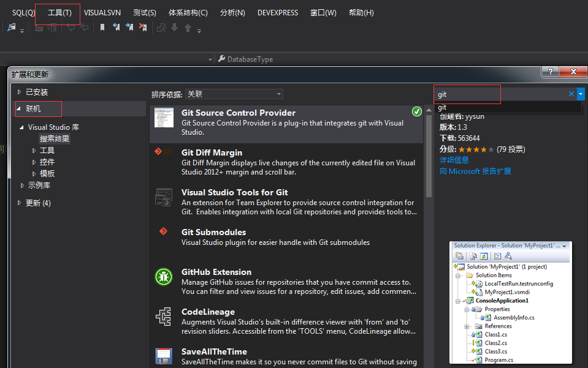Image resolution: width=588 pixels, height=368 pixels.
Task: Click the up arrow toolbar icon
Action: [x=188, y=28]
